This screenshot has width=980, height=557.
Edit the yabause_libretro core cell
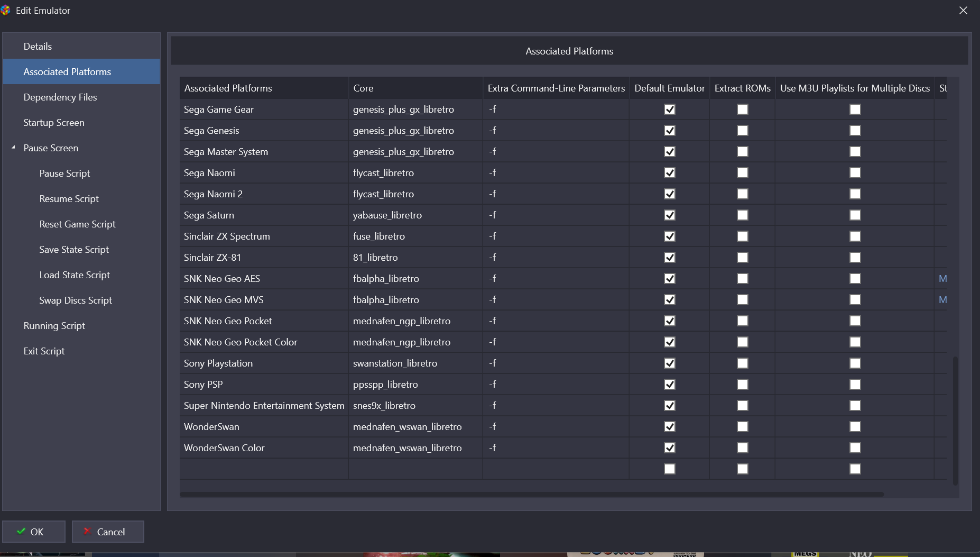coord(415,215)
